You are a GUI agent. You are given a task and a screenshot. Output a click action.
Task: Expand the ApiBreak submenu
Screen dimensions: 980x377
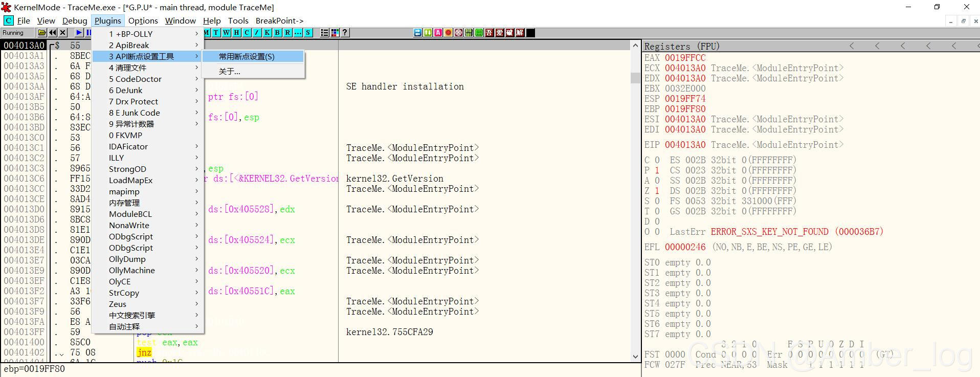pyautogui.click(x=148, y=45)
